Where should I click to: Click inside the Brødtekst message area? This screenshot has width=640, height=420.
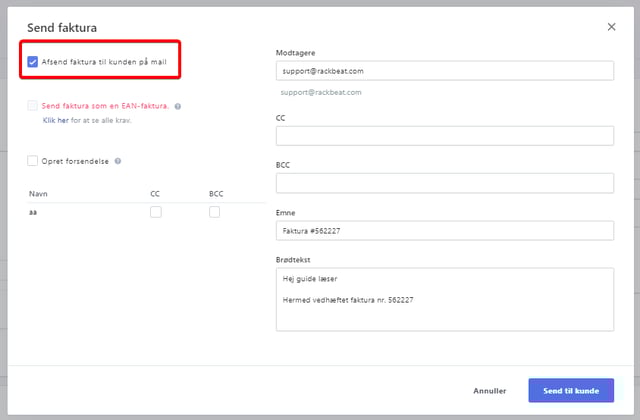tap(444, 299)
